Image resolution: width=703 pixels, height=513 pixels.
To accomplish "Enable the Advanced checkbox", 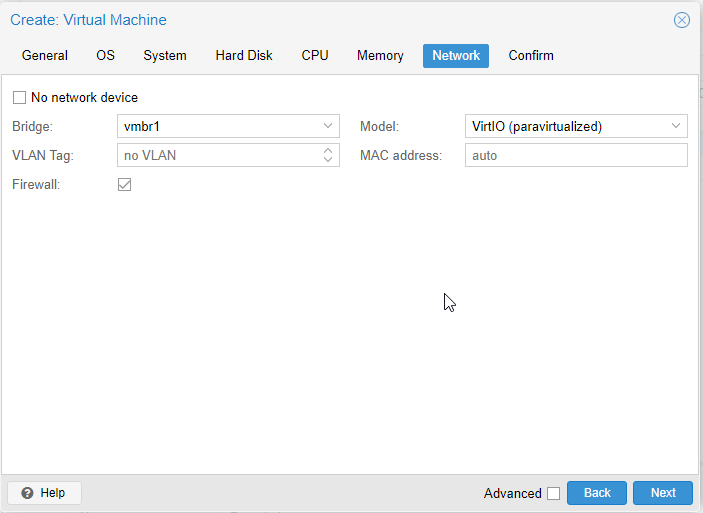I will tap(553, 493).
